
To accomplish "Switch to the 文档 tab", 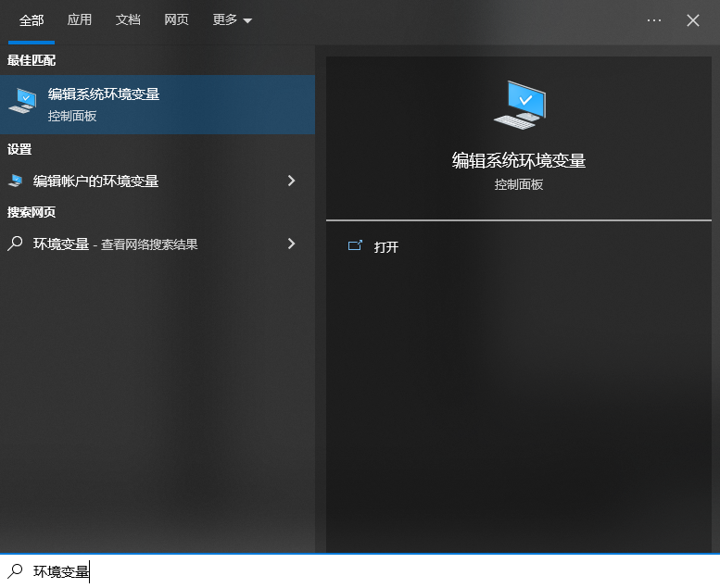I will (128, 19).
